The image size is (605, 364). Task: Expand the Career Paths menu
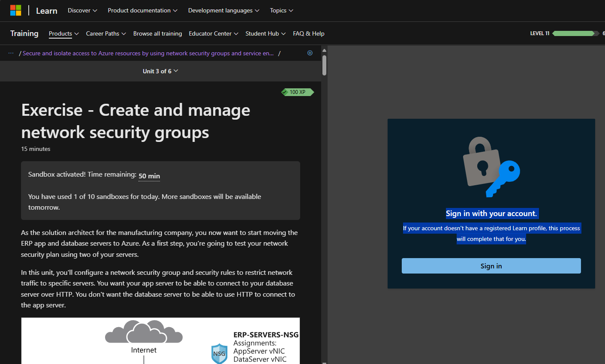coord(105,33)
